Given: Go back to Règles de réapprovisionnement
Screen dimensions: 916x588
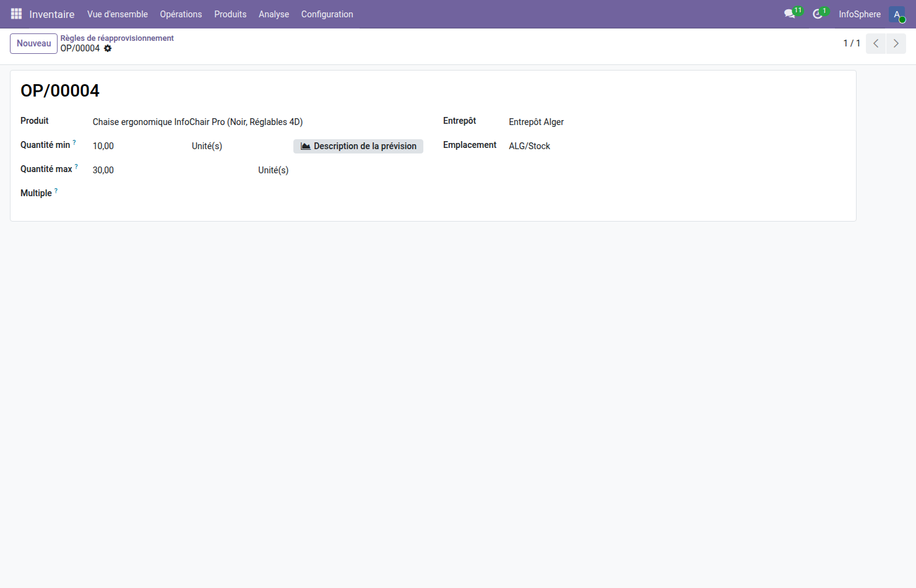Looking at the screenshot, I should pos(117,38).
